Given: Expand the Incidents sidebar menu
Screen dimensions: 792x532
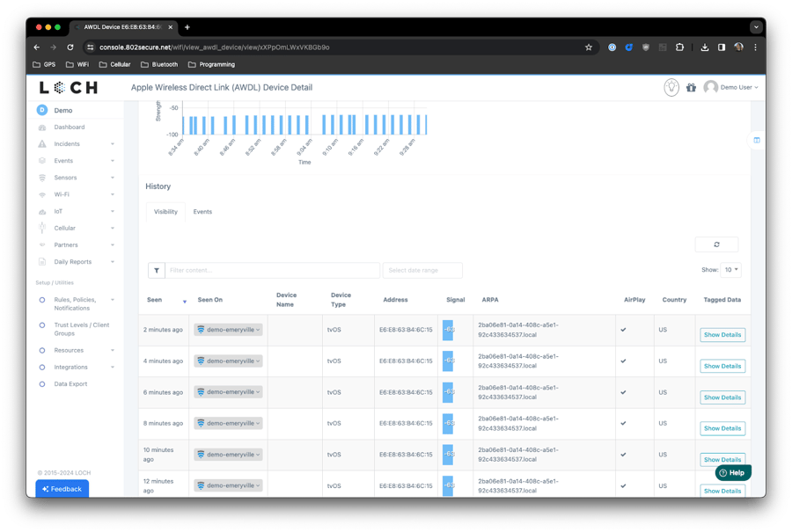Looking at the screenshot, I should 76,144.
